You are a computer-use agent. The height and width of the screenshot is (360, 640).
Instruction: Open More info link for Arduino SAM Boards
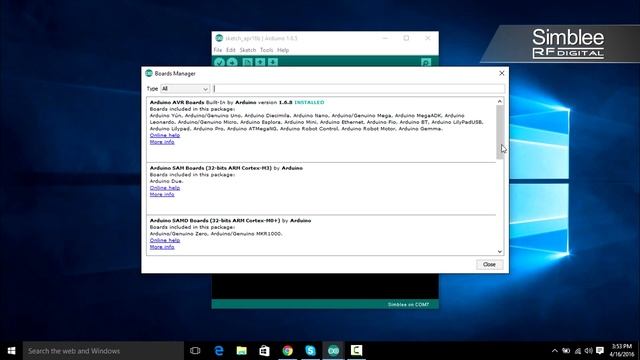[162, 194]
